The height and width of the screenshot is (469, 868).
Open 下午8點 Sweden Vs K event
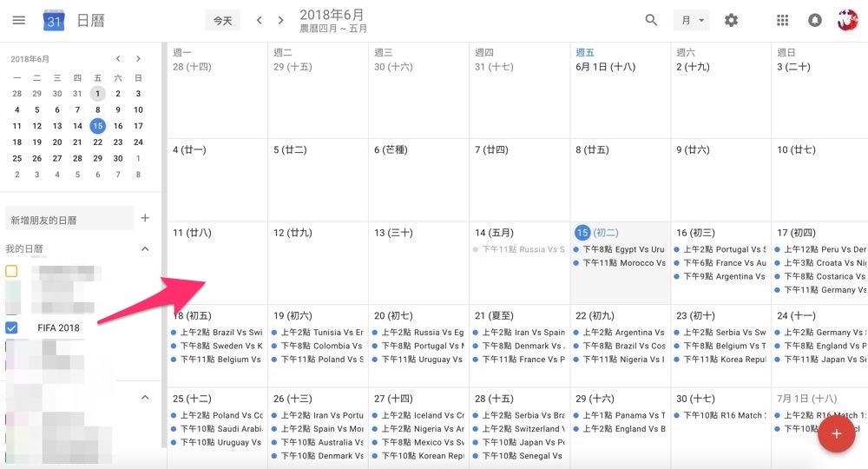(x=216, y=346)
